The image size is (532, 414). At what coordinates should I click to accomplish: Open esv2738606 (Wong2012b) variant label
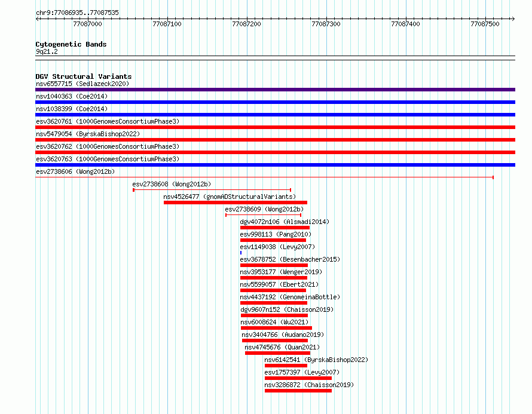coord(75,171)
